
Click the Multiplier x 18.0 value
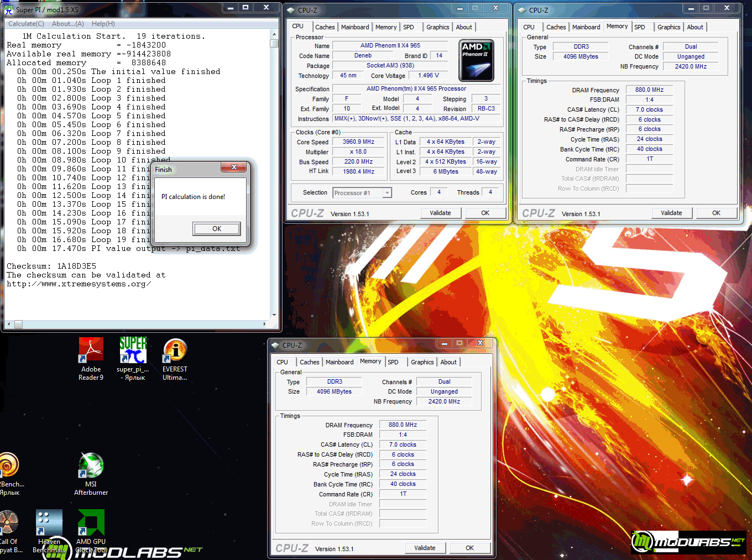(x=358, y=152)
